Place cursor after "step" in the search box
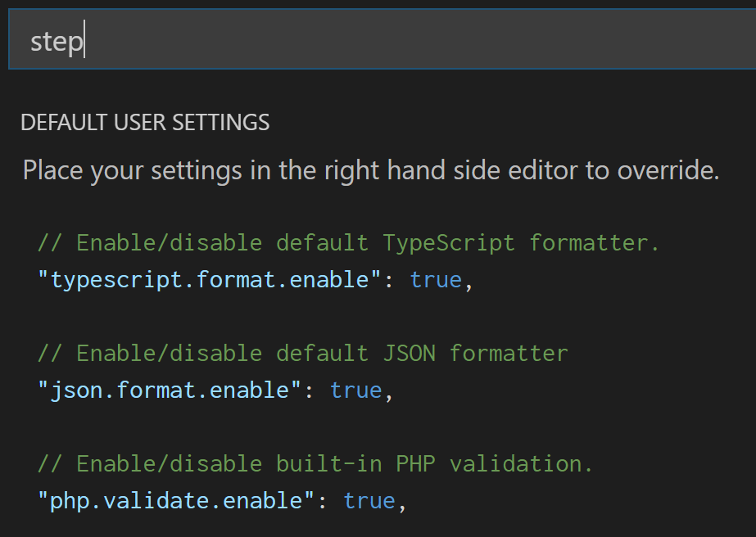 coord(84,38)
